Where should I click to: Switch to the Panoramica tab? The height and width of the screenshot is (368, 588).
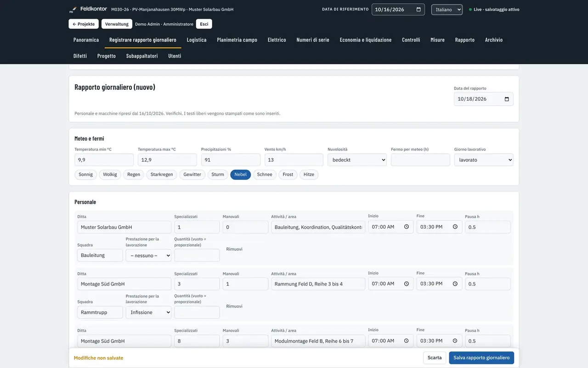tap(86, 40)
